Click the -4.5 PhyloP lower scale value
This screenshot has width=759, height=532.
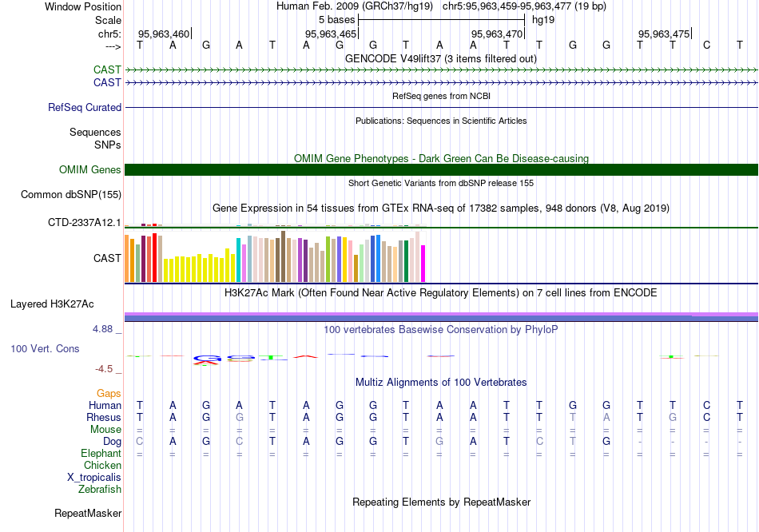point(104,369)
